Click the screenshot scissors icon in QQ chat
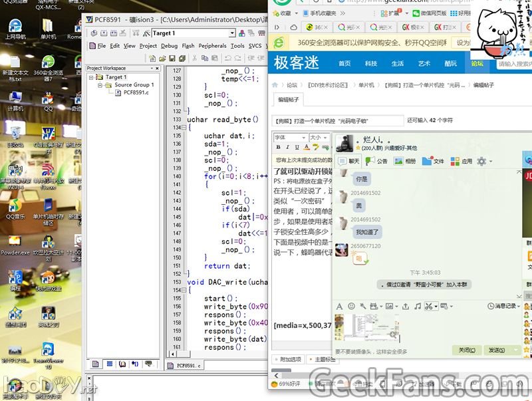This screenshot has height=401, width=532. (429, 306)
